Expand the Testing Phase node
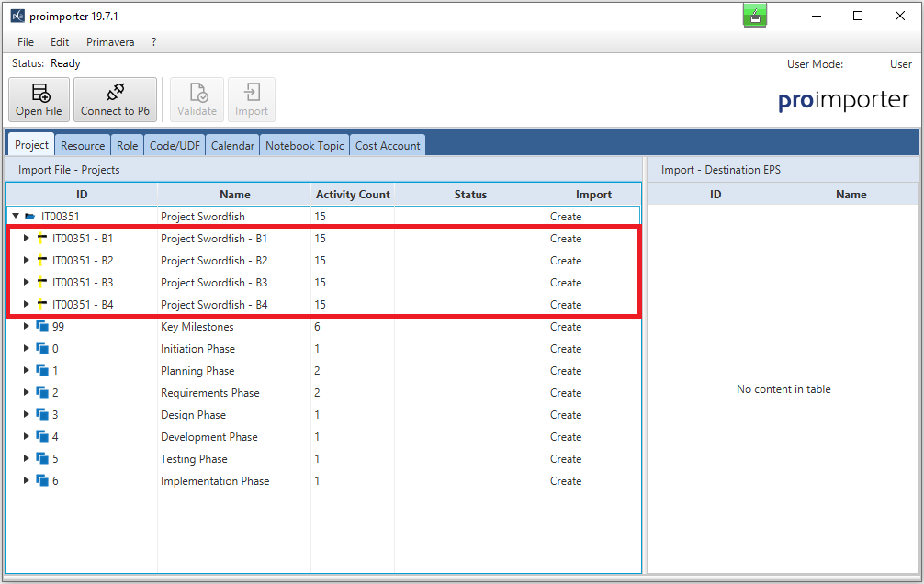The image size is (924, 584). click(26, 458)
